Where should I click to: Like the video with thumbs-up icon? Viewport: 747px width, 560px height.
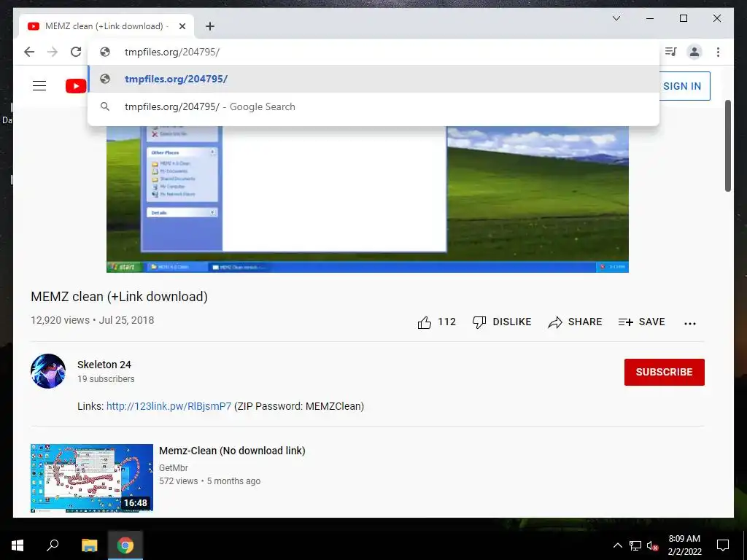click(424, 322)
